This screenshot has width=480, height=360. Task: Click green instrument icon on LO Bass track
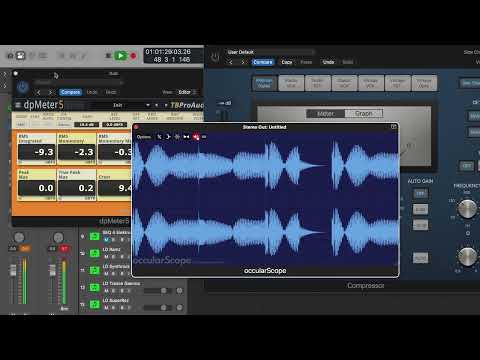pos(95,253)
